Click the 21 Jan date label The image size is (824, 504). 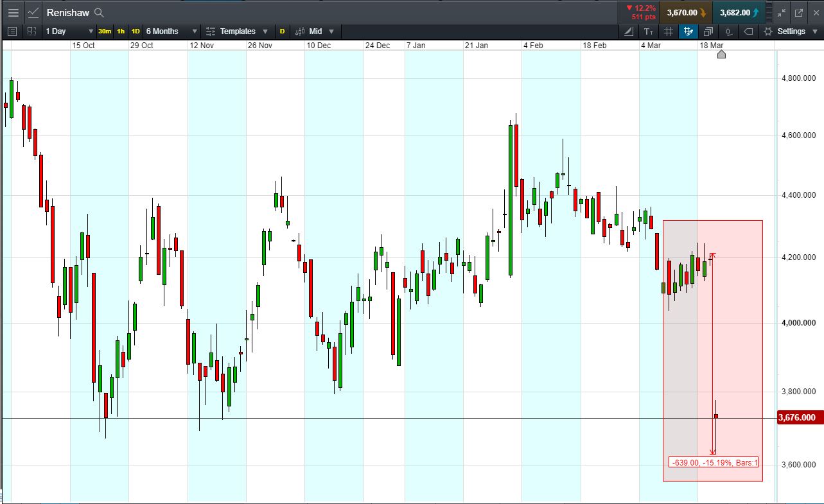pyautogui.click(x=477, y=45)
